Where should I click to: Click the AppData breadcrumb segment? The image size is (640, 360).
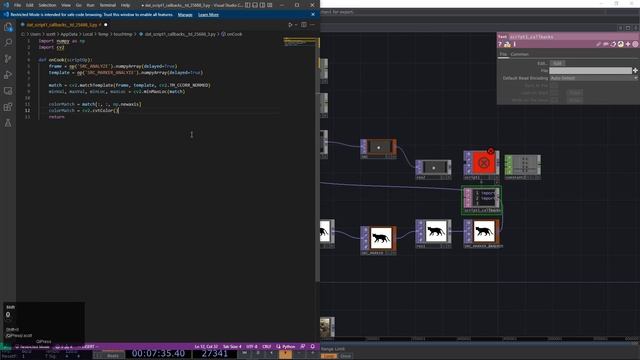69,34
